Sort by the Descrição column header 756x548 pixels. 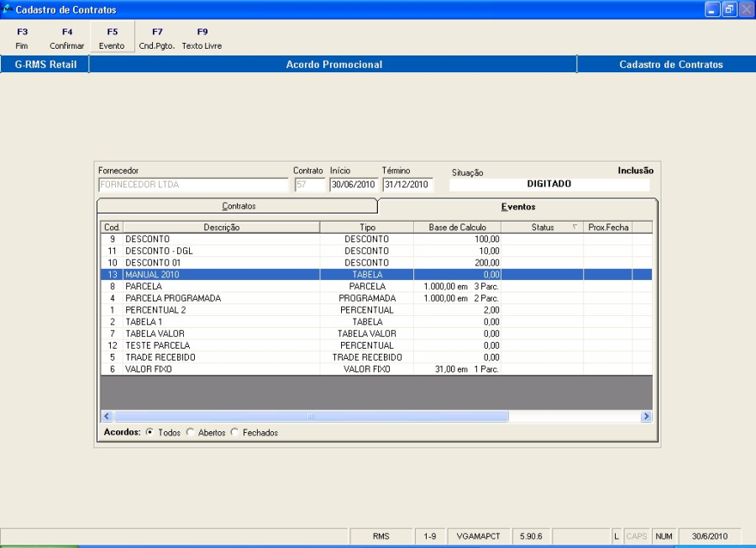221,227
